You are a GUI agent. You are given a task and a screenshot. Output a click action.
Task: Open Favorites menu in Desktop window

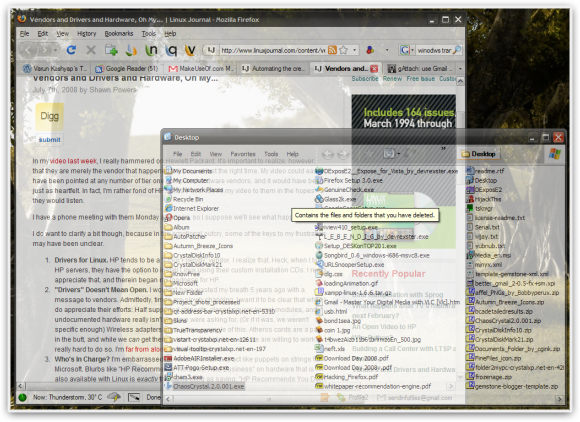[x=243, y=154]
